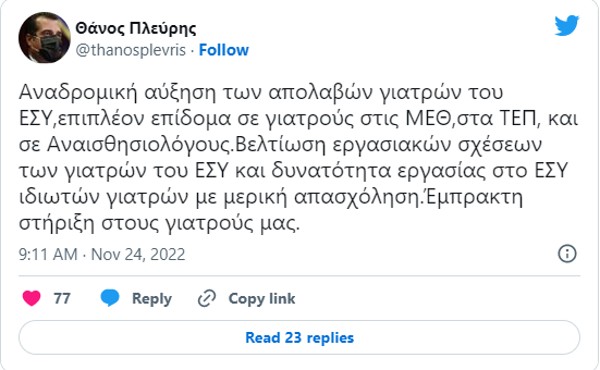
Task: Click the @thanosplevris handle
Action: [130, 50]
